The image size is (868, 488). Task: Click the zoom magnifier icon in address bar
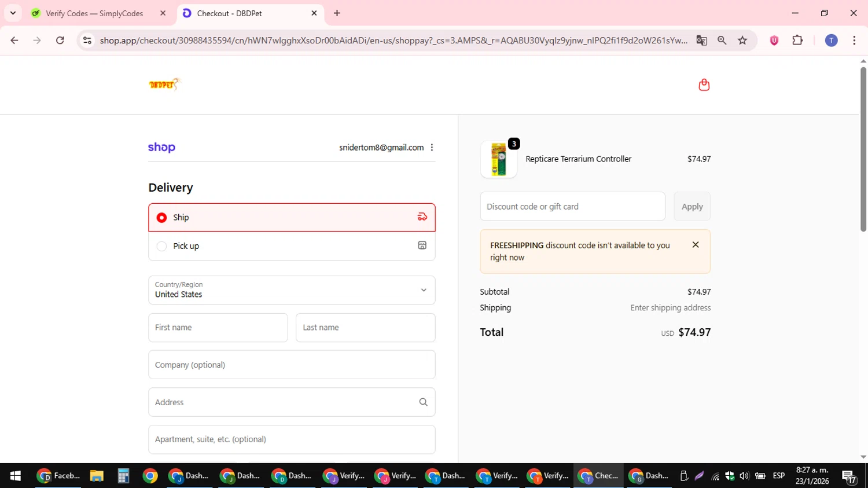coord(722,41)
